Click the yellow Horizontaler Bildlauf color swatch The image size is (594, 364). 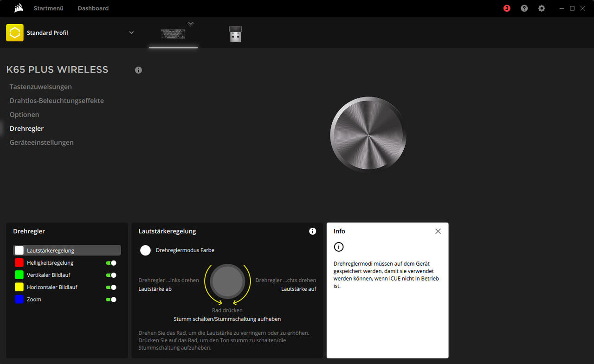(19, 287)
